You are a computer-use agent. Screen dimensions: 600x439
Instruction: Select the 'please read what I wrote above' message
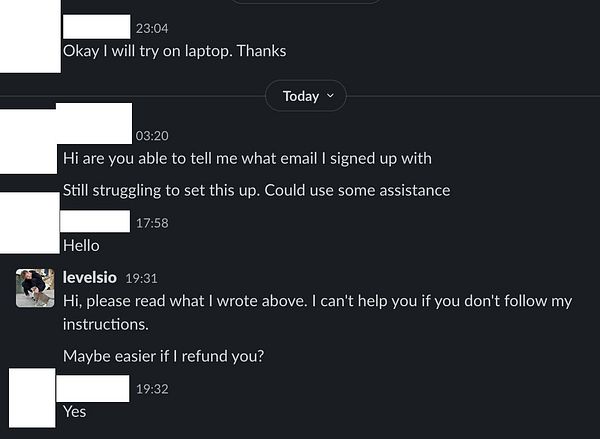[x=318, y=312]
